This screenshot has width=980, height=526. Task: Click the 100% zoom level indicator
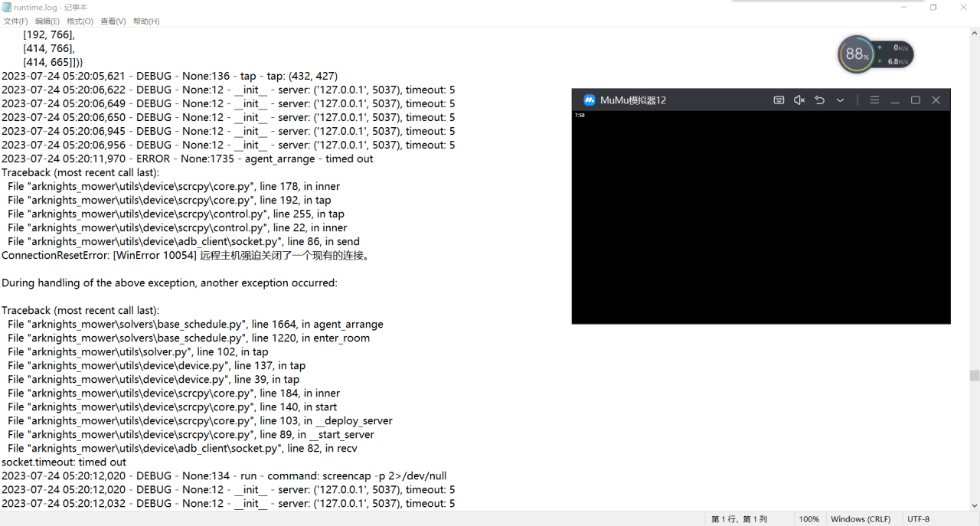[809, 518]
